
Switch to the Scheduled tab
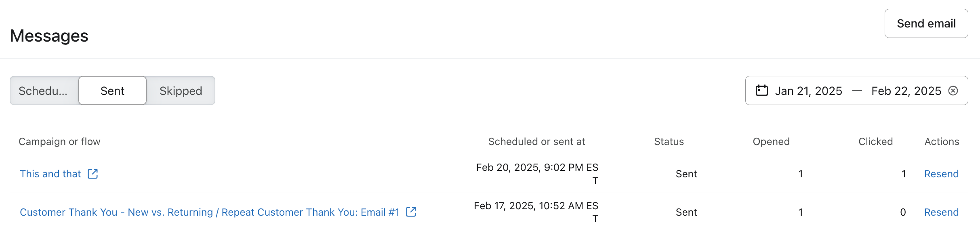44,91
